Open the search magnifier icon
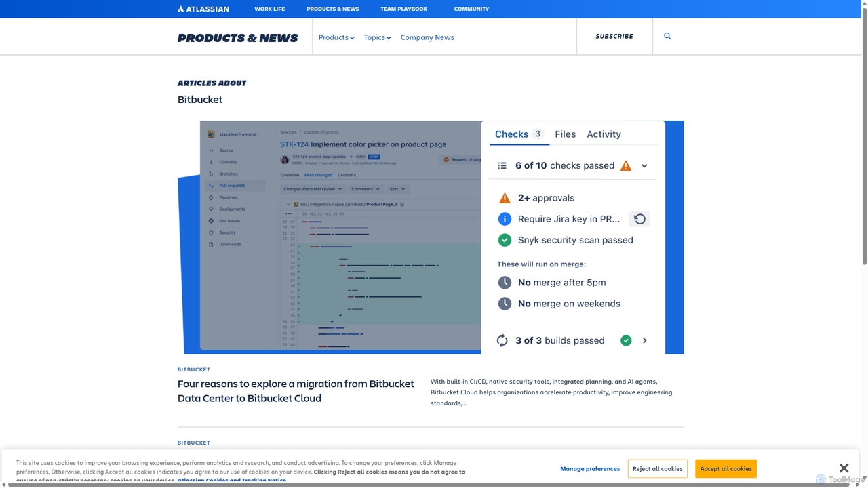This screenshot has height=488, width=868. click(667, 36)
